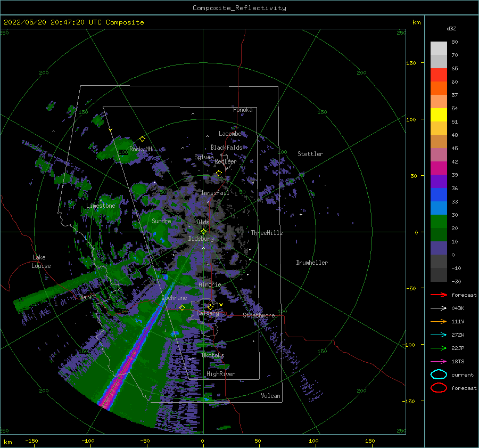Viewport: 479px width, 448px height.
Task: Click the Drumheller city label
Action: (312, 263)
